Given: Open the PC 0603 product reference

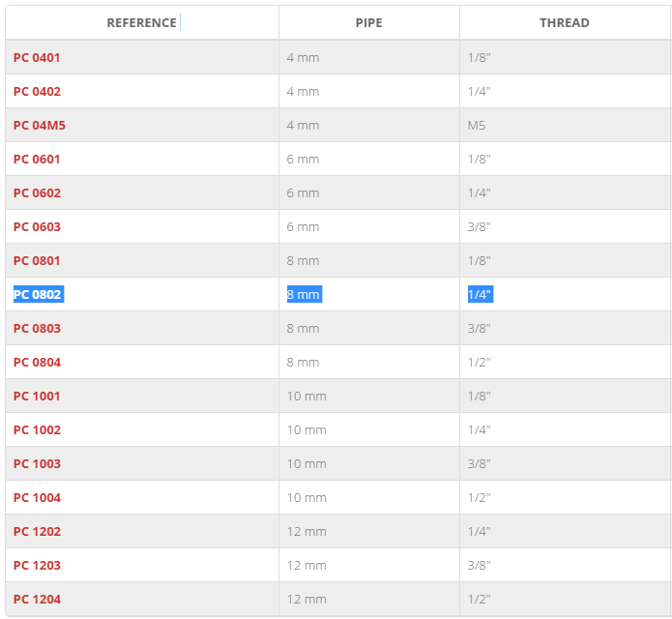Looking at the screenshot, I should 38,226.
